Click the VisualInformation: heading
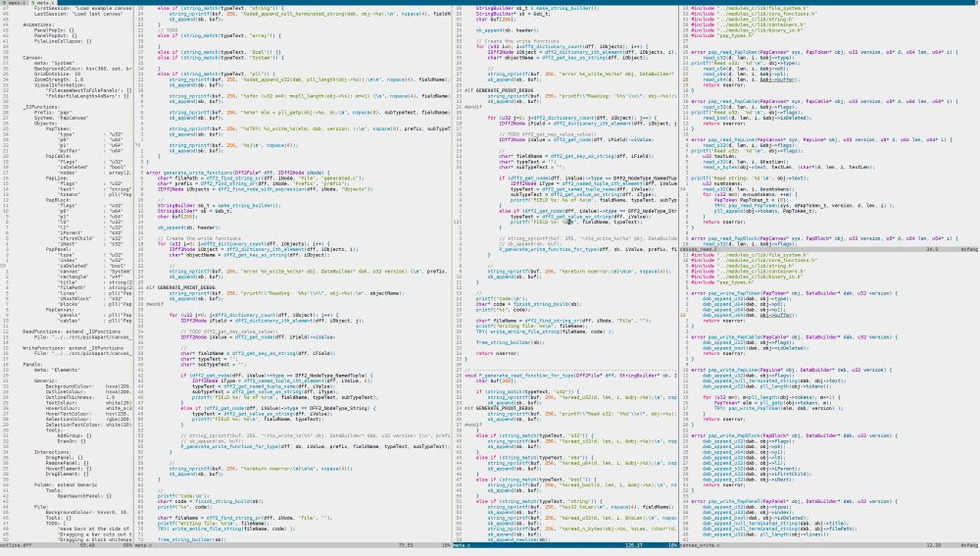 62,85
